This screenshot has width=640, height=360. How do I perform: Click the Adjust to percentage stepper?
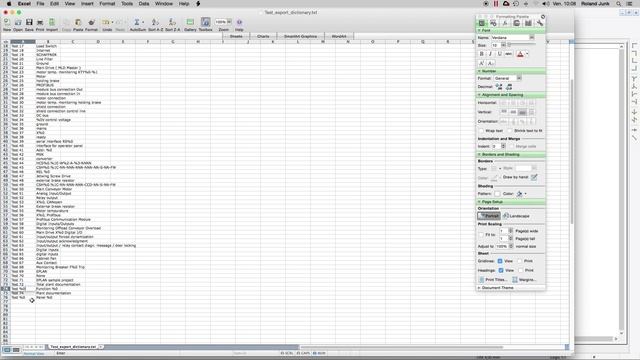point(511,246)
